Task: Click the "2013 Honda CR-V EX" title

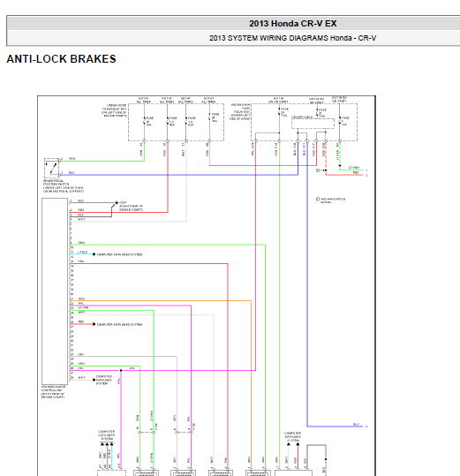Action: click(293, 23)
